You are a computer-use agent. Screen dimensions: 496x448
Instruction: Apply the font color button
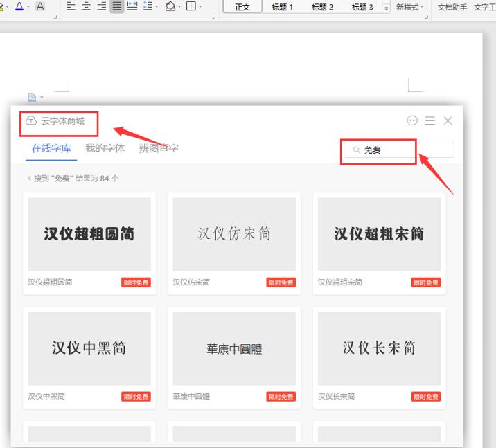[x=19, y=6]
